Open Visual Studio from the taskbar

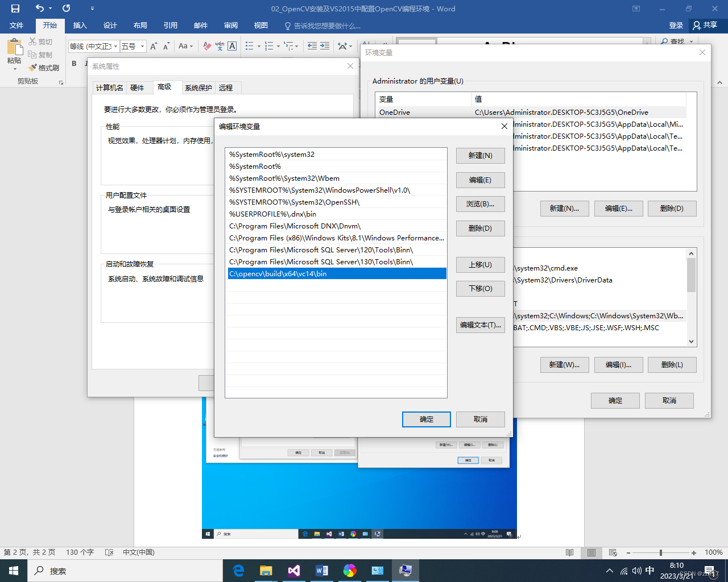click(x=293, y=570)
